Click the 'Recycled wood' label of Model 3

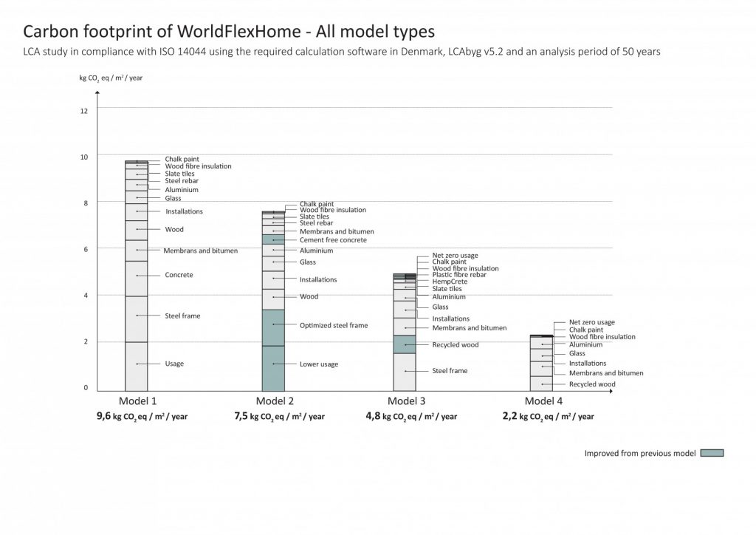(455, 345)
